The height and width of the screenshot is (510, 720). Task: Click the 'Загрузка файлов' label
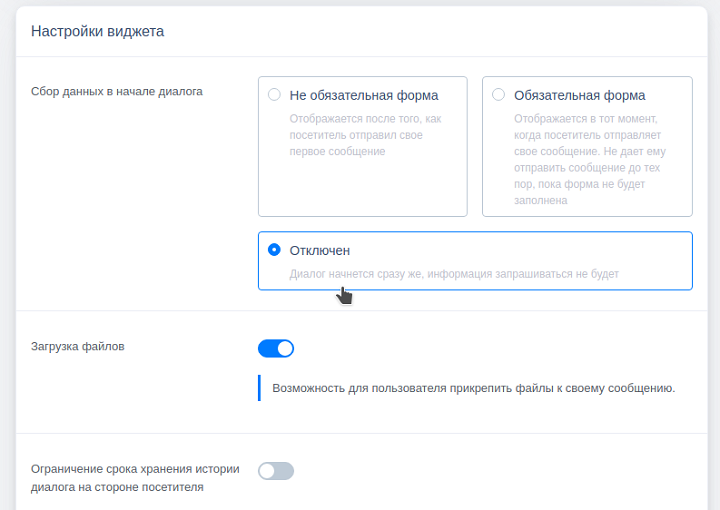click(78, 346)
